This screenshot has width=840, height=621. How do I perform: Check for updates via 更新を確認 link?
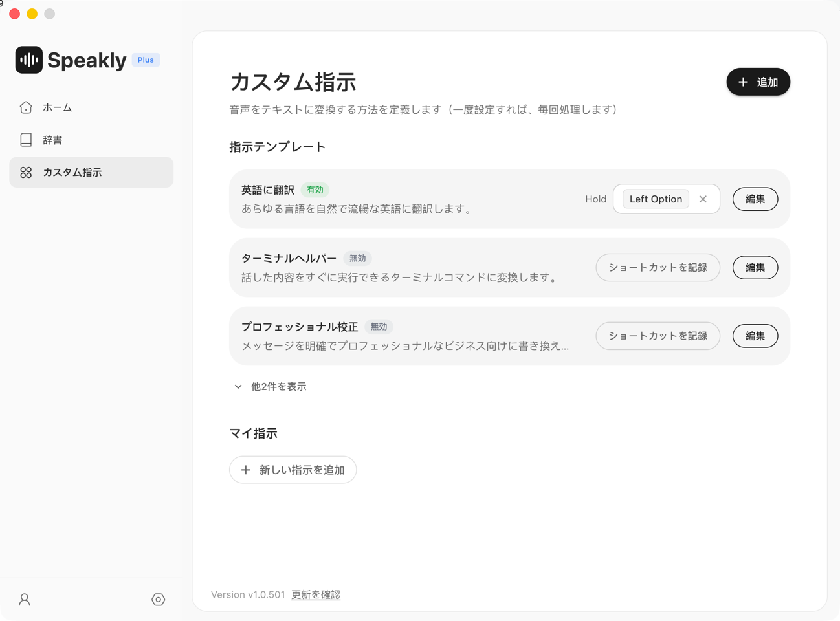[x=316, y=594]
